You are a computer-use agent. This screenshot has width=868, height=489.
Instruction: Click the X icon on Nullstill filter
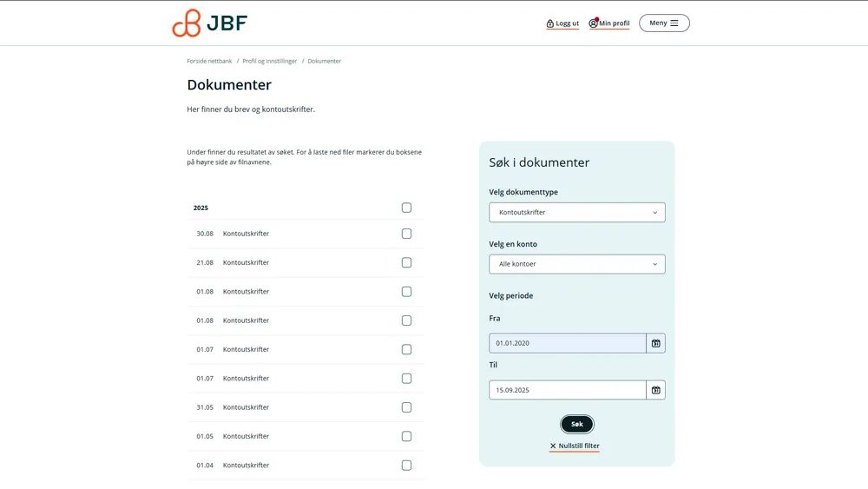click(553, 446)
